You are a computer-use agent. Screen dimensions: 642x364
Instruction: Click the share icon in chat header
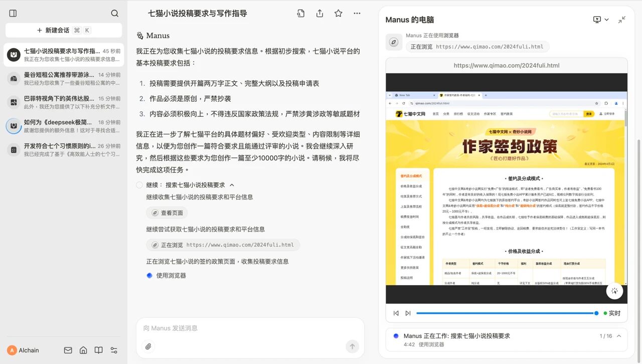[319, 14]
